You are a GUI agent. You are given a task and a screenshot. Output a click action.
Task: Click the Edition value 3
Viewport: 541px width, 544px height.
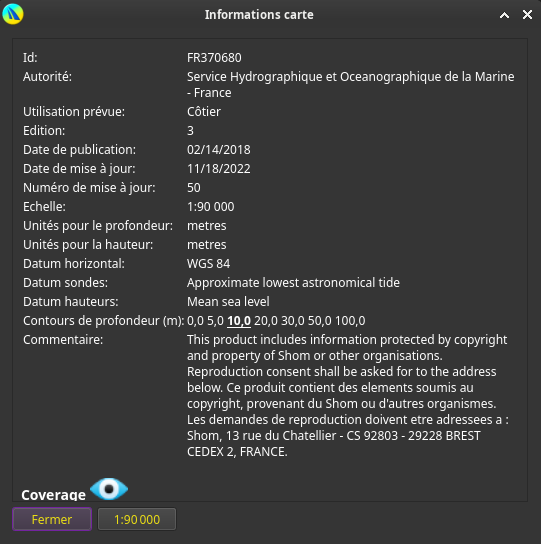(x=190, y=131)
